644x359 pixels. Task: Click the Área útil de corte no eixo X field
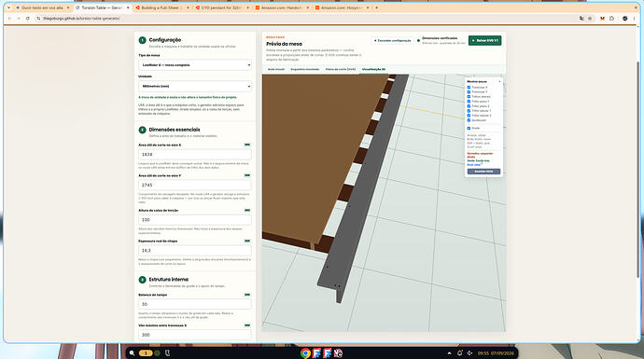click(195, 154)
